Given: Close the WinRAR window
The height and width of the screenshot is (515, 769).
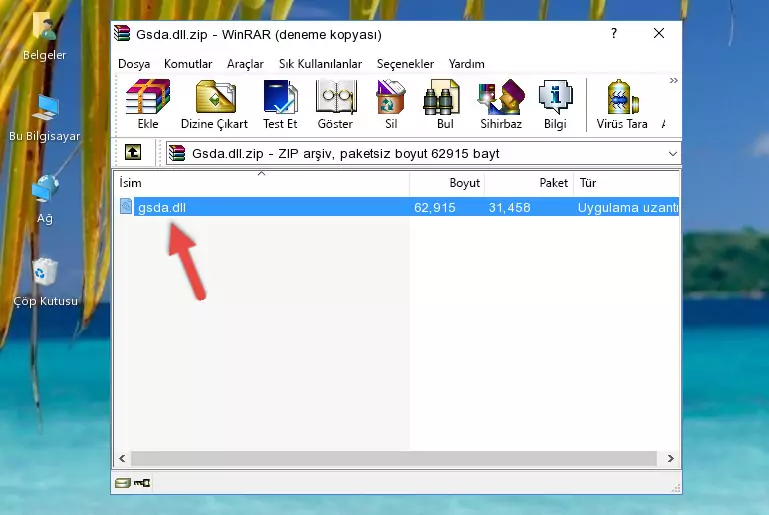Looking at the screenshot, I should click(659, 33).
